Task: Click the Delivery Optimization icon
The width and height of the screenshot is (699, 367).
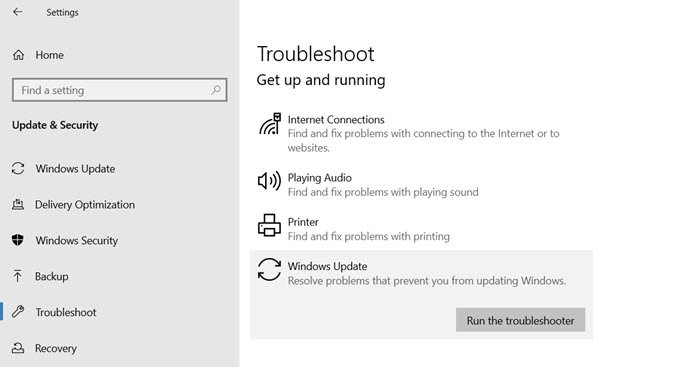Action: tap(18, 205)
